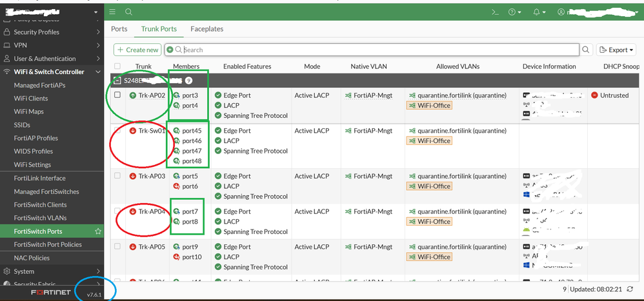Click the favorite star next to FortiSwitch Ports
The image size is (644, 301).
(x=98, y=231)
